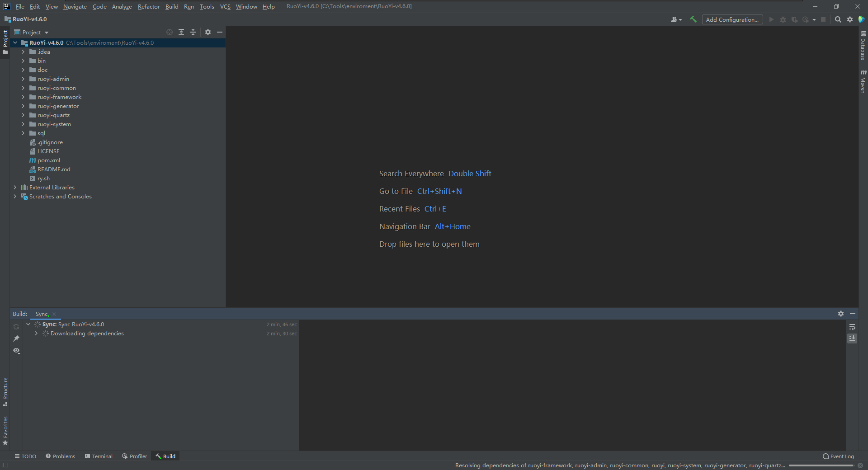Select pom.xml in the project tree
This screenshot has width=868, height=470.
49,160
